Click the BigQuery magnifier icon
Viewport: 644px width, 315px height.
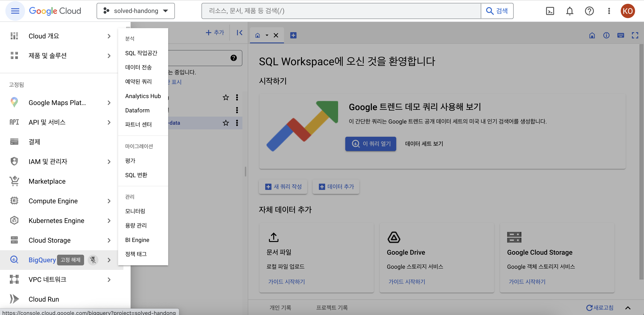tap(14, 260)
